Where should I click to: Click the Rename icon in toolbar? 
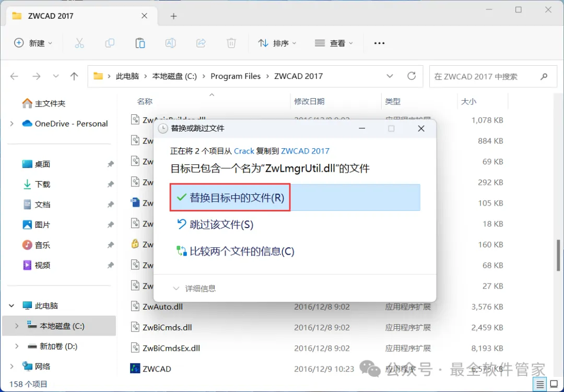pos(170,43)
